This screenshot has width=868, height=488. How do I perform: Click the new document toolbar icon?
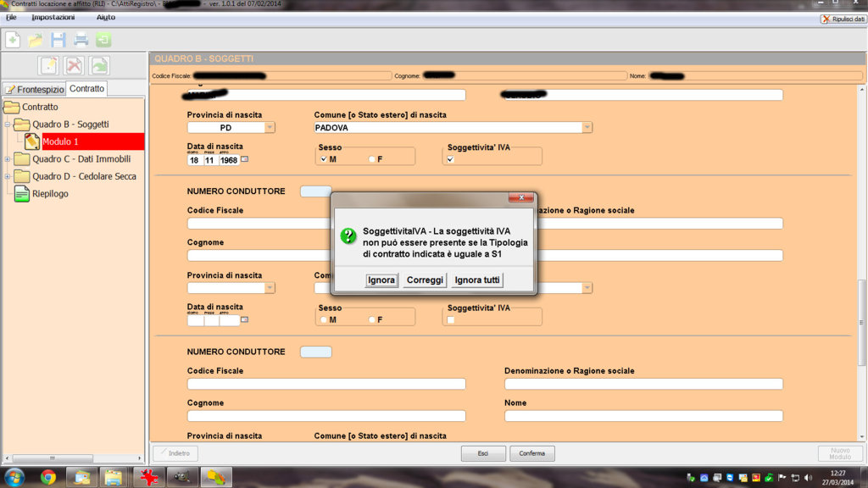coord(13,39)
